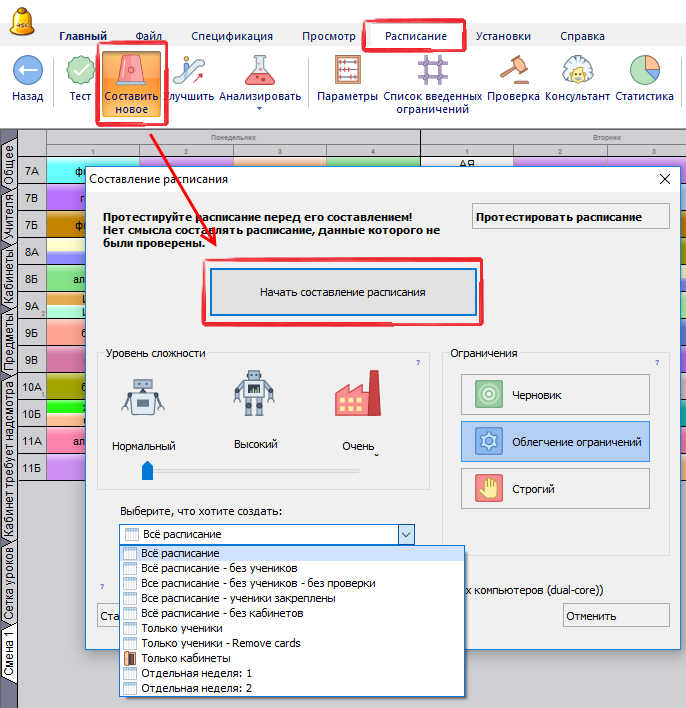Select the Черновик restriction mode
This screenshot has width=686, height=708.
[x=555, y=395]
